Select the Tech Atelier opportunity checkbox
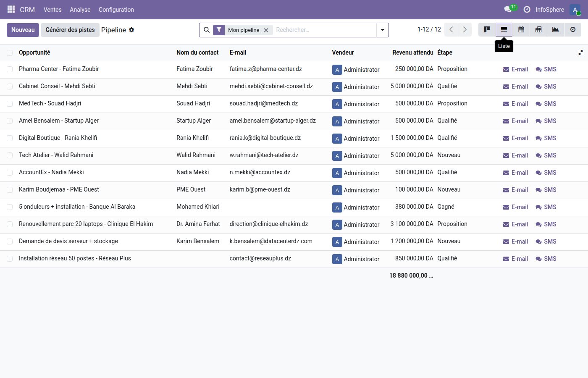Image resolution: width=588 pixels, height=378 pixels. coord(10,155)
